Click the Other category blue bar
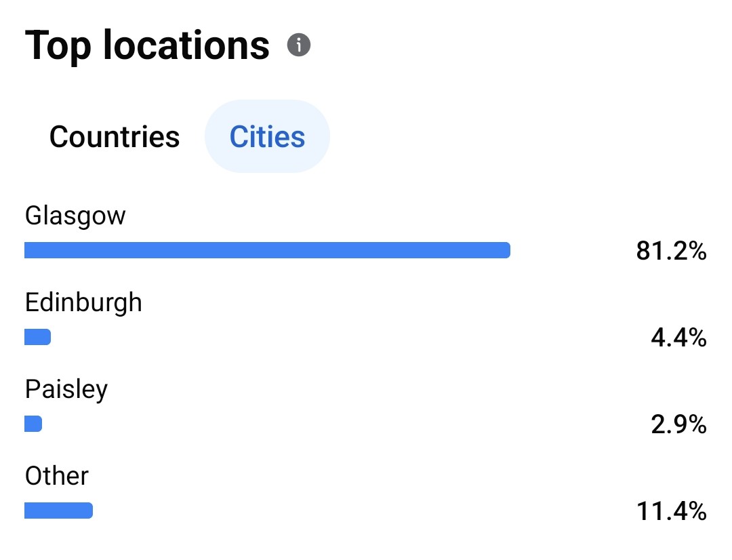The width and height of the screenshot is (732, 560). [58, 511]
